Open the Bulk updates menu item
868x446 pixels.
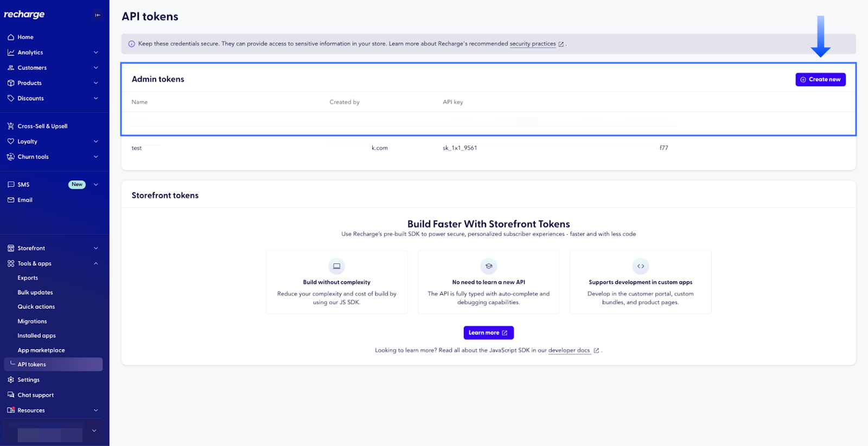coord(35,293)
